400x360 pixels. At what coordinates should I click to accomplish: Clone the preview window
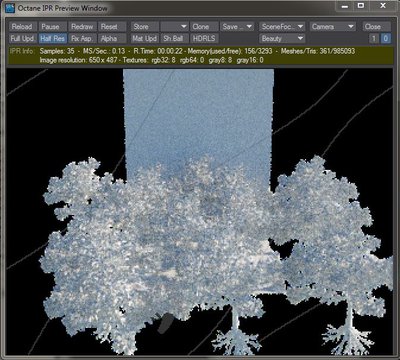[x=204, y=27]
